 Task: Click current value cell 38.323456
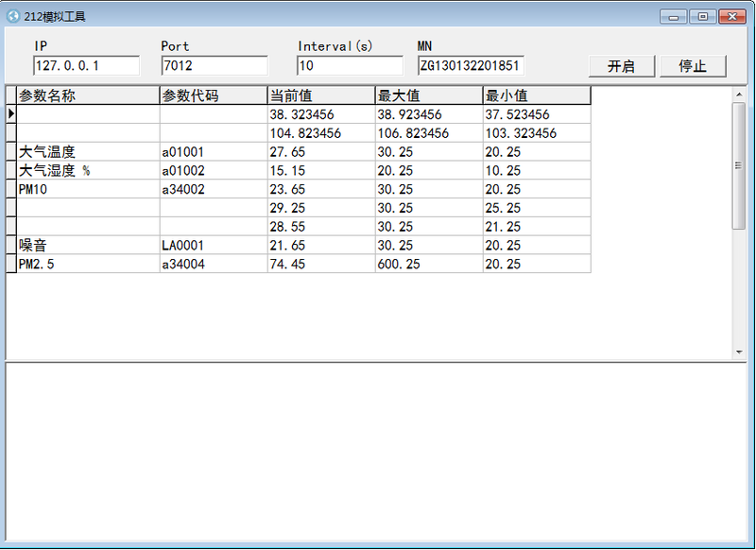click(321, 114)
